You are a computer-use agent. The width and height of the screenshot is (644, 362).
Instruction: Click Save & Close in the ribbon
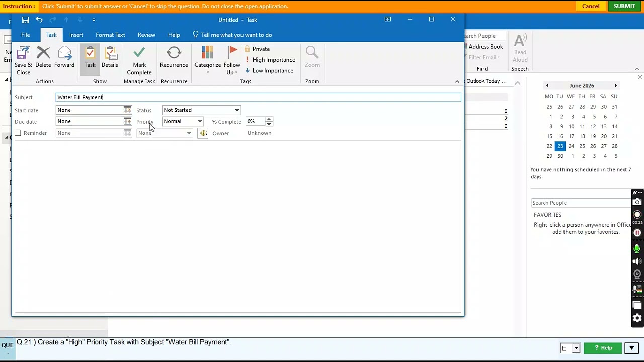[x=23, y=61]
